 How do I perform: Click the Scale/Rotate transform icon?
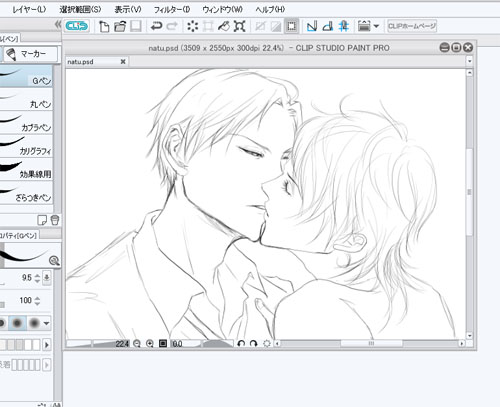(239, 26)
